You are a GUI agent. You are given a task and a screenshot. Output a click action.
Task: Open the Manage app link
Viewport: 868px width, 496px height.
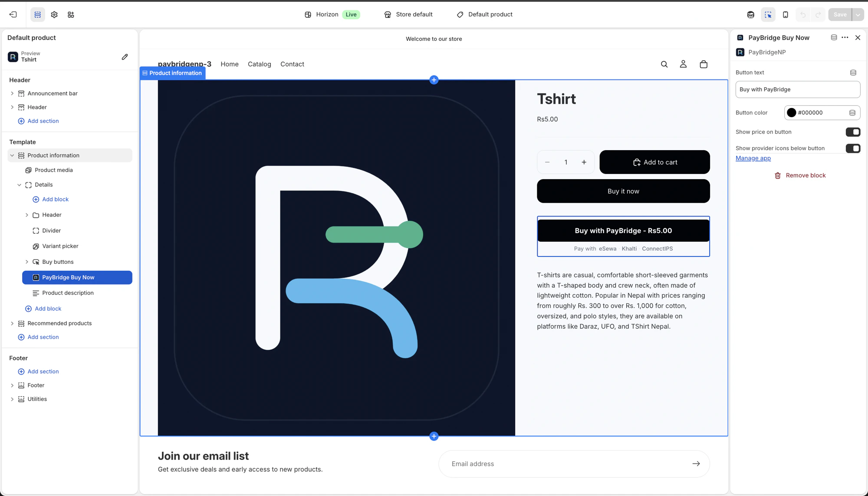(x=753, y=158)
